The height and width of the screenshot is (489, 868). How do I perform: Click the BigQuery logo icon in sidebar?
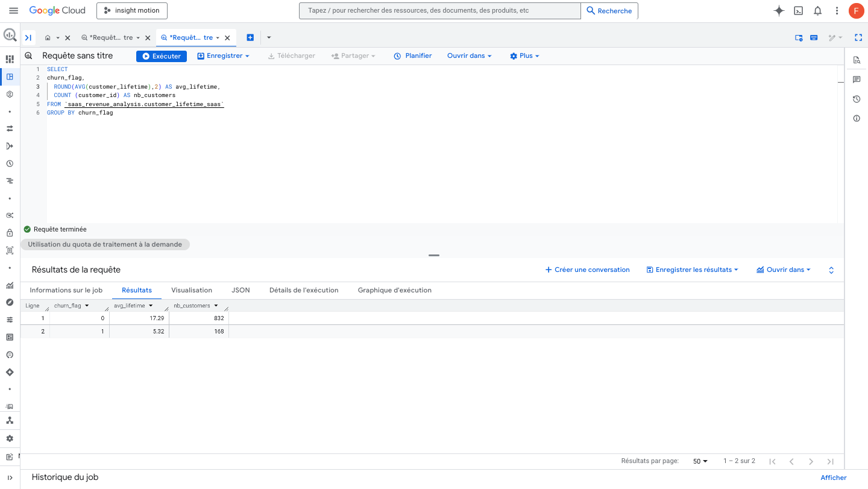click(x=10, y=36)
